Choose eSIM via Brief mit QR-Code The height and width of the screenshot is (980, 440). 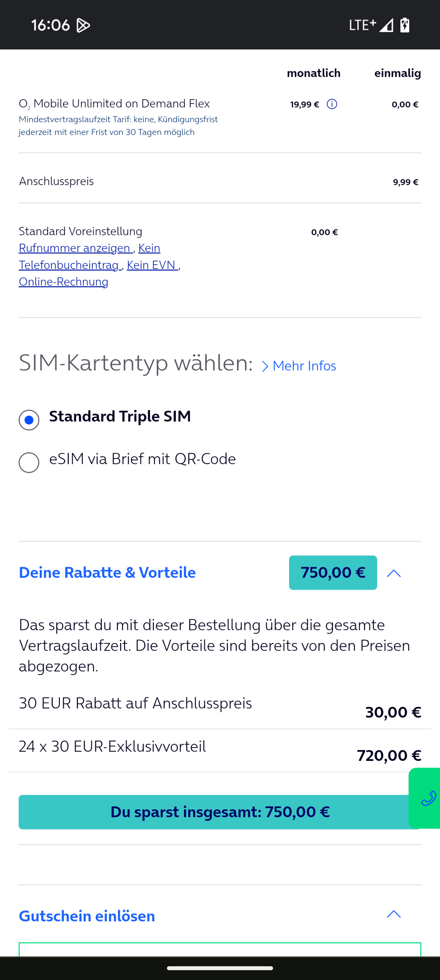(29, 463)
